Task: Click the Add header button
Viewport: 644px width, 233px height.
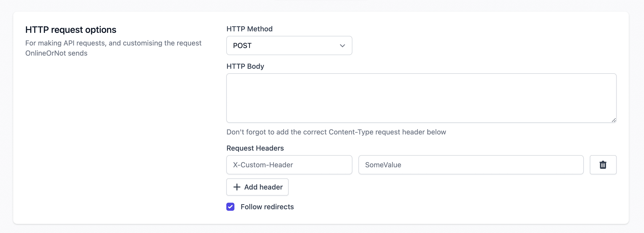Action: tap(257, 187)
